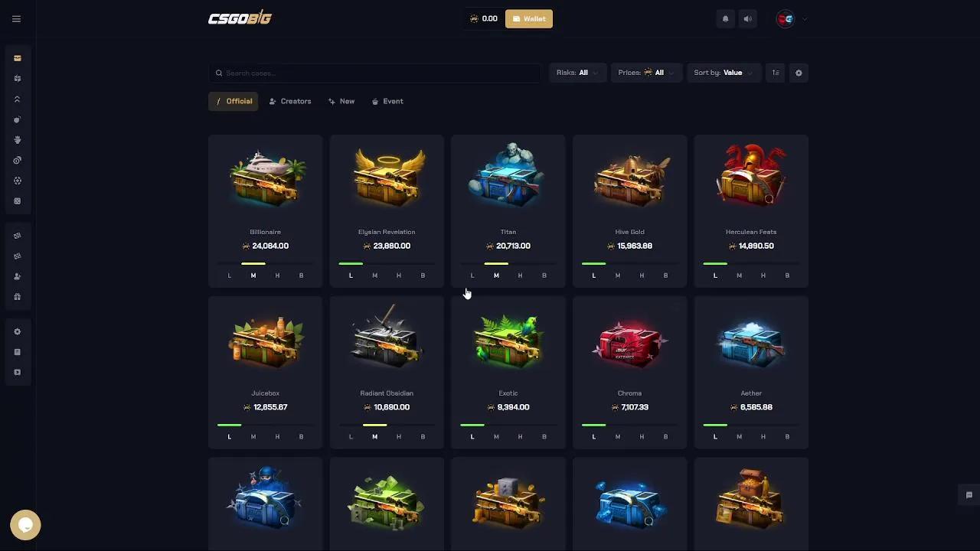Select H risk level on Billionaire case

[277, 275]
